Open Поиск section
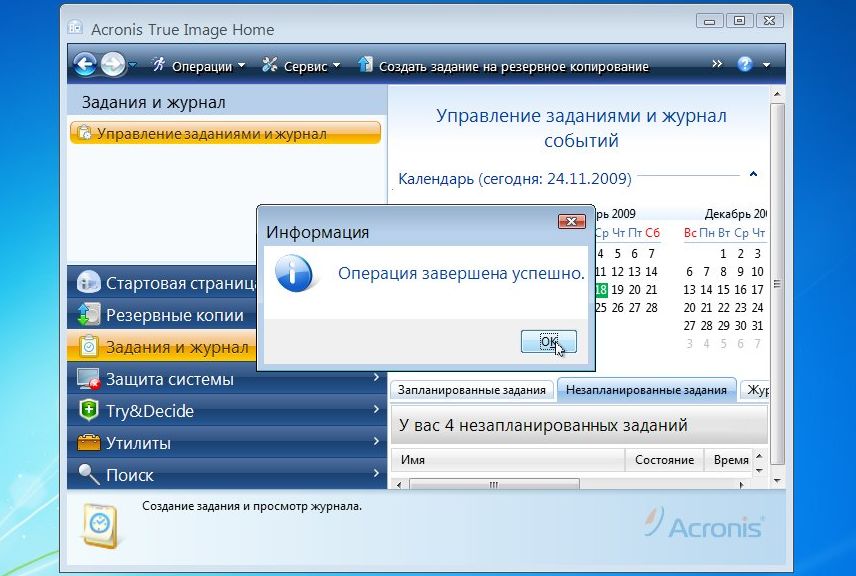 tap(227, 474)
